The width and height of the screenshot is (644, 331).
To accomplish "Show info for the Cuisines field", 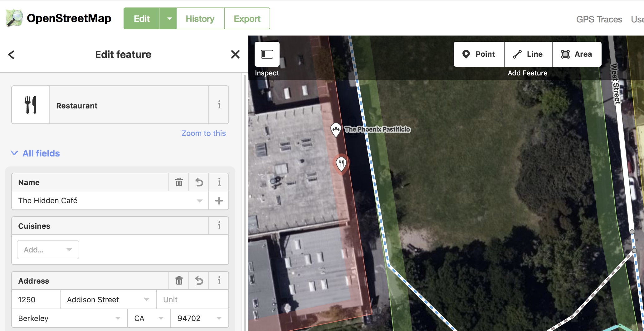I will tap(219, 226).
